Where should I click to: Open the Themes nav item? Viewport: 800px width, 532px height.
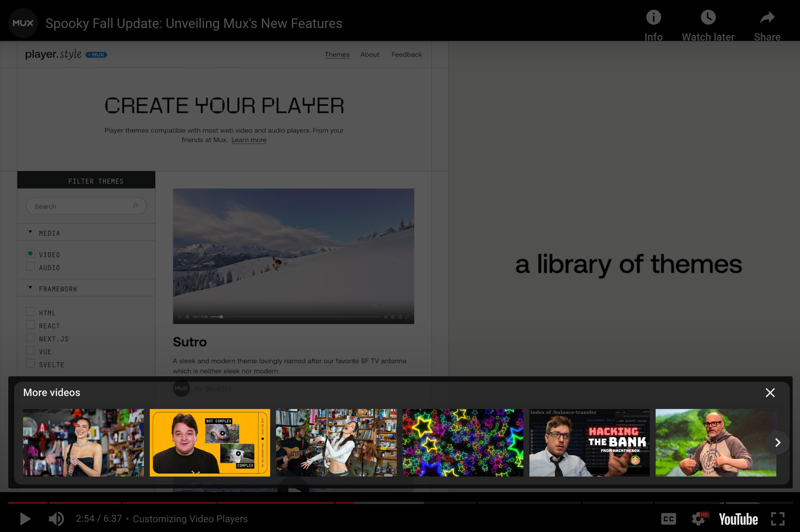337,55
